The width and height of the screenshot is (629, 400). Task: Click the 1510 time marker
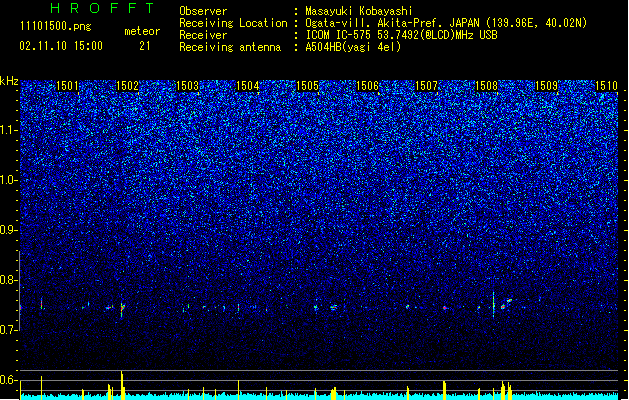point(606,86)
